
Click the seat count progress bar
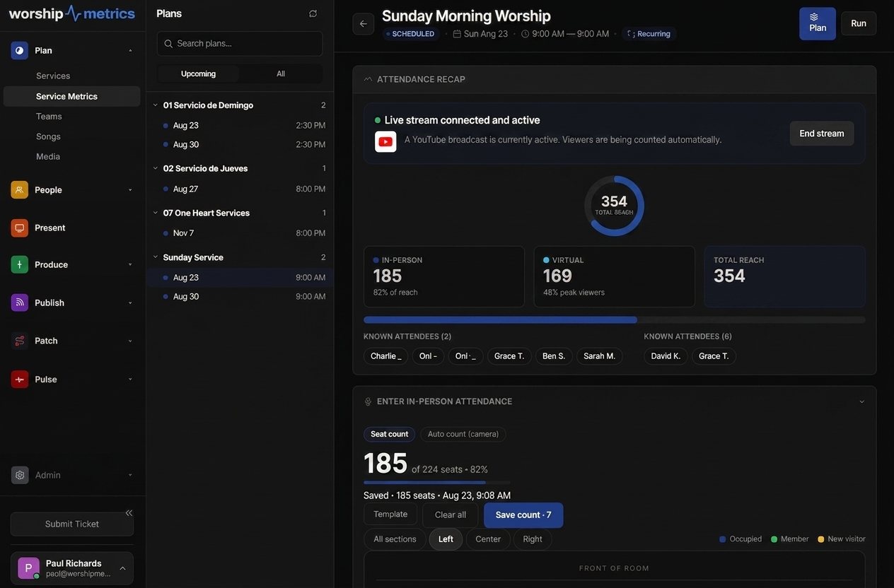point(437,483)
